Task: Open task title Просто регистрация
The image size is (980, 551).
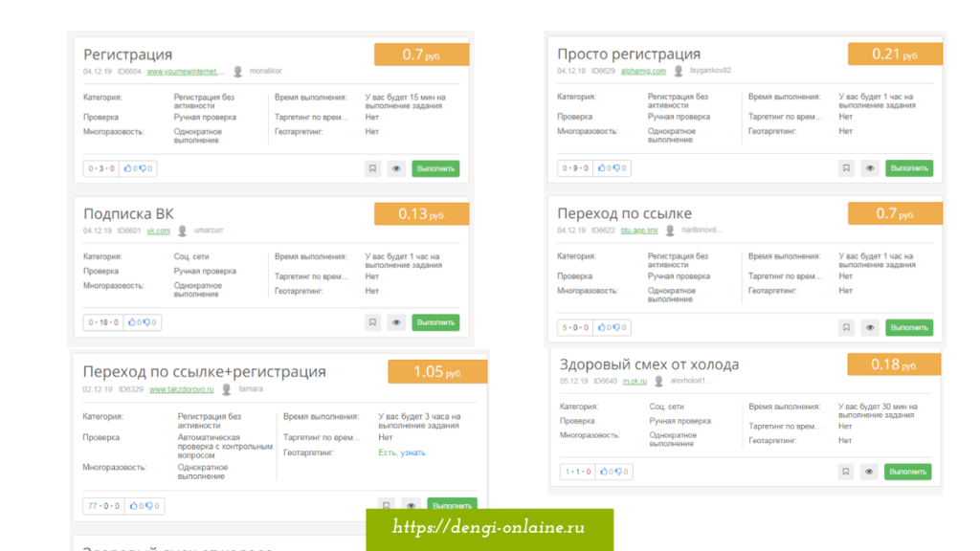Action: pos(629,54)
